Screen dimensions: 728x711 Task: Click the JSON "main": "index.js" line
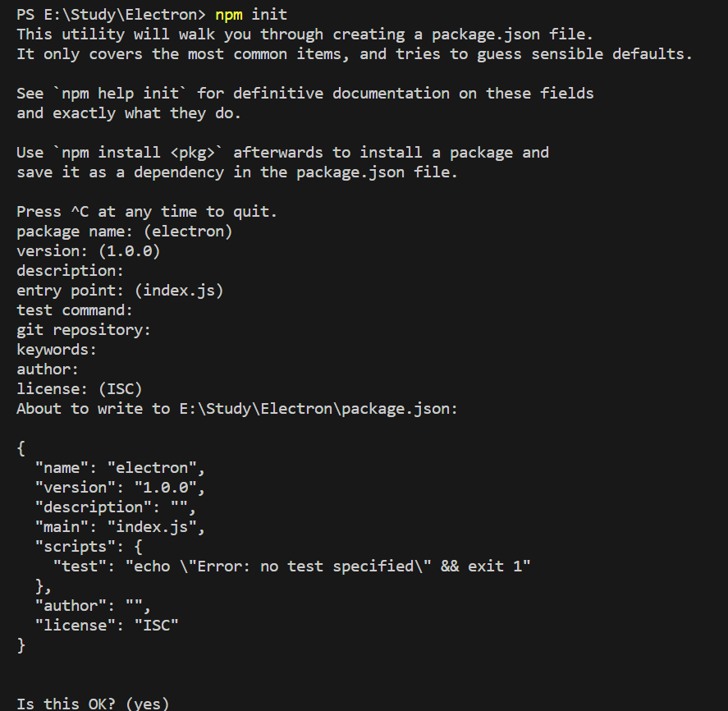tap(120, 527)
